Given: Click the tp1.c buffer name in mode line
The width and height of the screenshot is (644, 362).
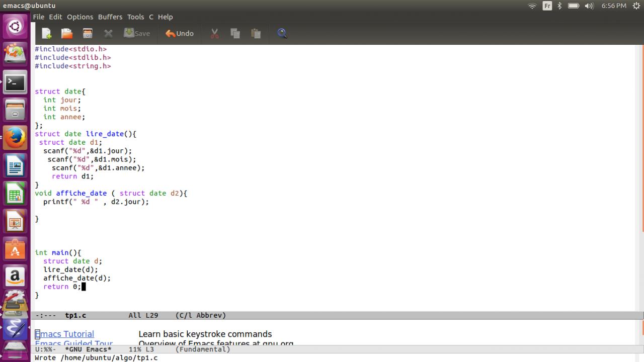Looking at the screenshot, I should click(x=75, y=315).
